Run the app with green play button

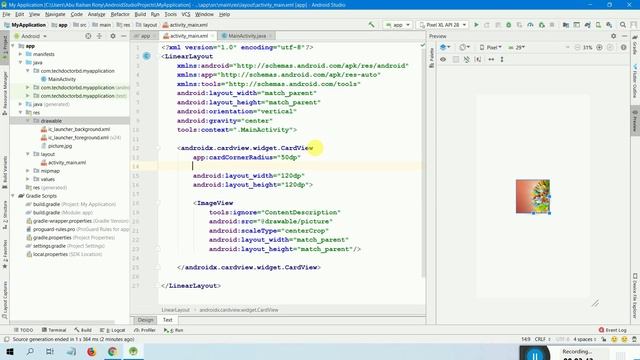tap(476, 25)
